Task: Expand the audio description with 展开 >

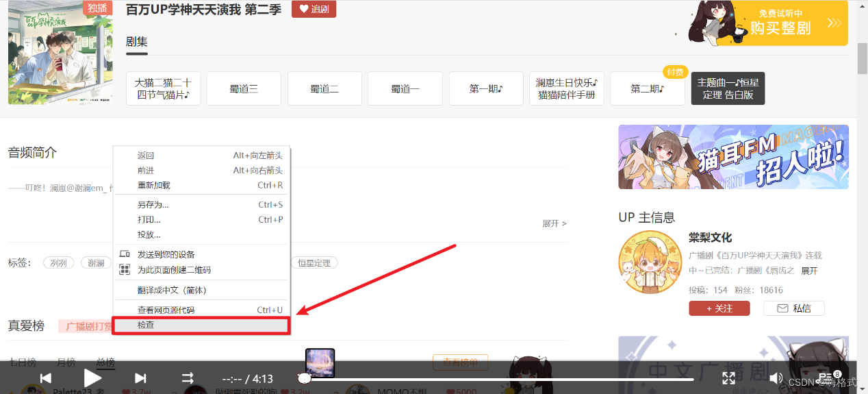Action: 554,223
